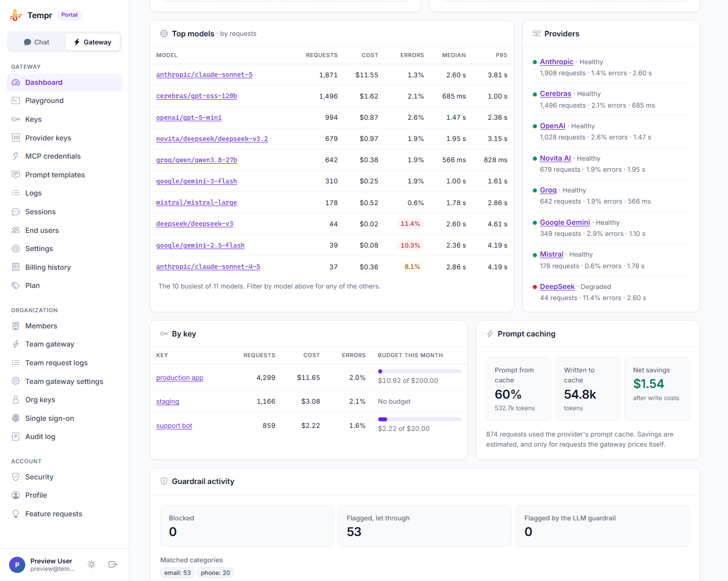
Task: Open the Sessions page
Action: pyautogui.click(x=64, y=212)
